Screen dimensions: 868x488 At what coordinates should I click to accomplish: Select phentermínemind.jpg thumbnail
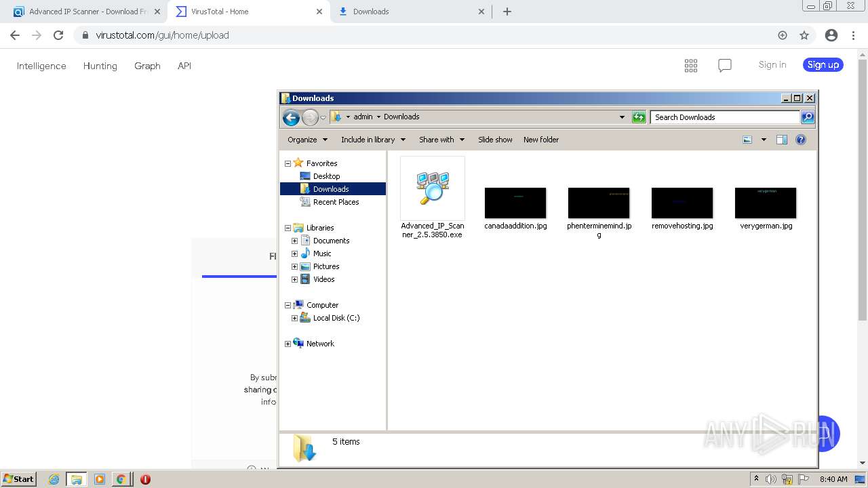coord(599,203)
